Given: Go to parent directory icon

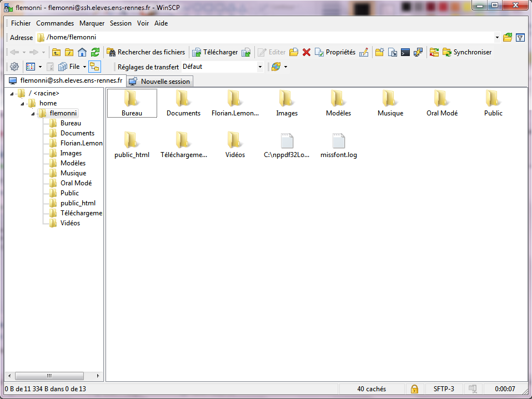Looking at the screenshot, I should click(56, 52).
